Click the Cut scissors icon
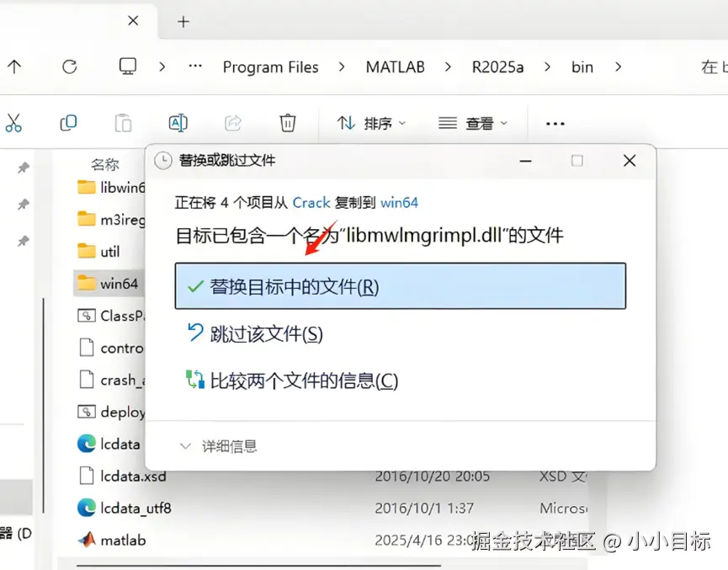 (13, 123)
